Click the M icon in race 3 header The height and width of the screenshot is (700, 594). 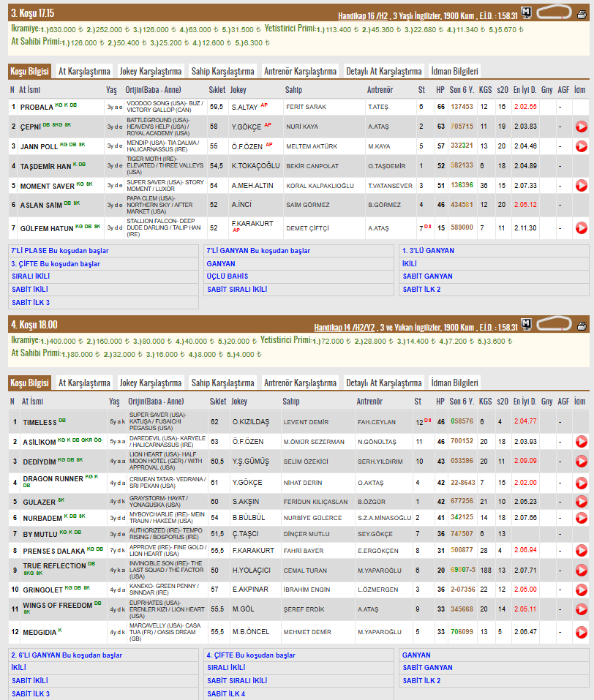click(526, 12)
